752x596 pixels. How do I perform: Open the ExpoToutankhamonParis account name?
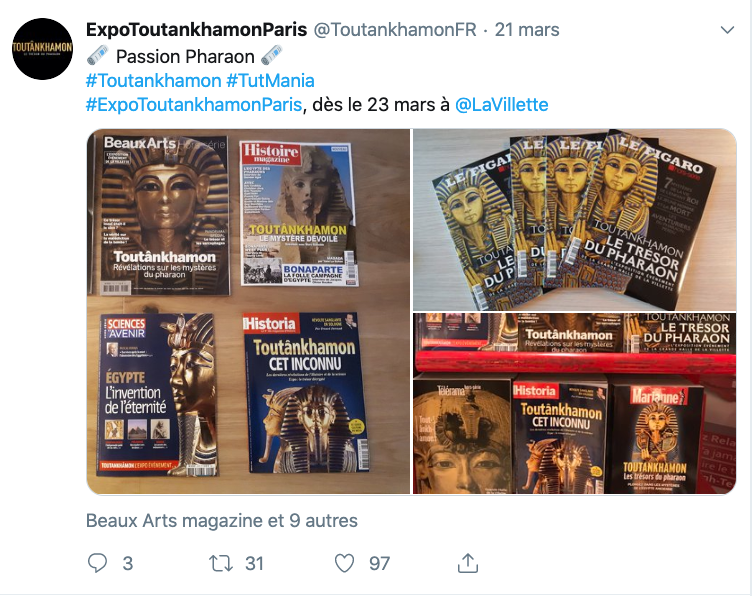tap(197, 30)
